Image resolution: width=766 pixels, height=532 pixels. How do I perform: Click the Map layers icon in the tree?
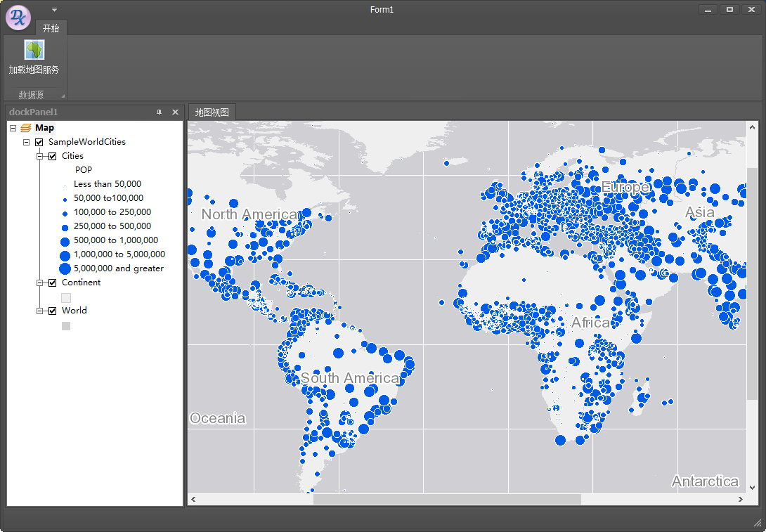point(25,127)
